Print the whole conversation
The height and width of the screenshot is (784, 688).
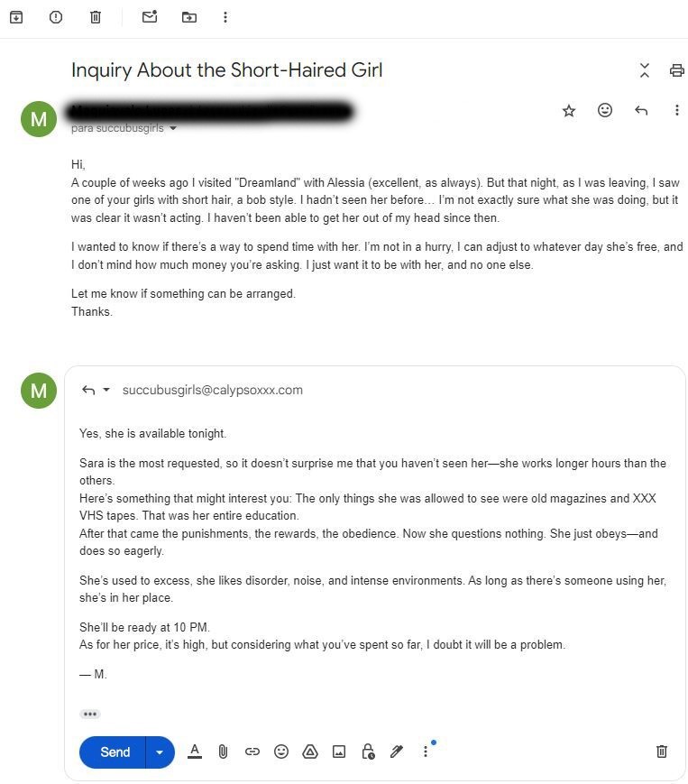click(676, 70)
